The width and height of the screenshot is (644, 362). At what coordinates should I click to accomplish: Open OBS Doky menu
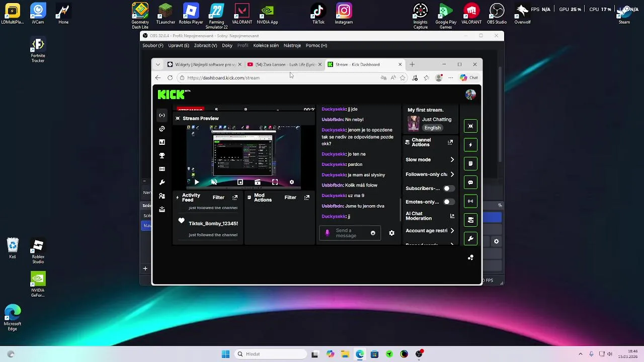point(227,45)
